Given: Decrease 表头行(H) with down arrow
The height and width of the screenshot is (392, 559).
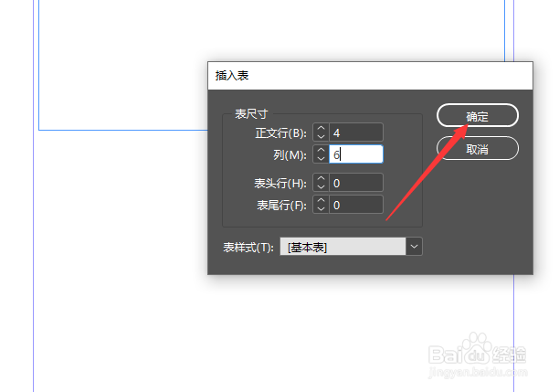Looking at the screenshot, I should (321, 187).
